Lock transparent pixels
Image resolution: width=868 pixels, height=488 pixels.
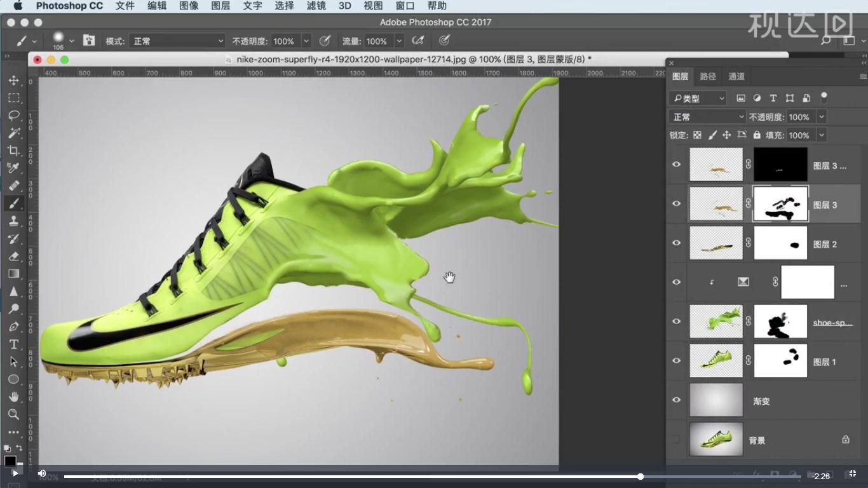click(697, 135)
